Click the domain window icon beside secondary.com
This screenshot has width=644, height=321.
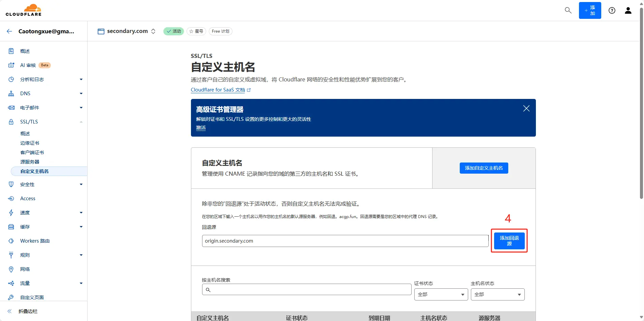pos(101,31)
